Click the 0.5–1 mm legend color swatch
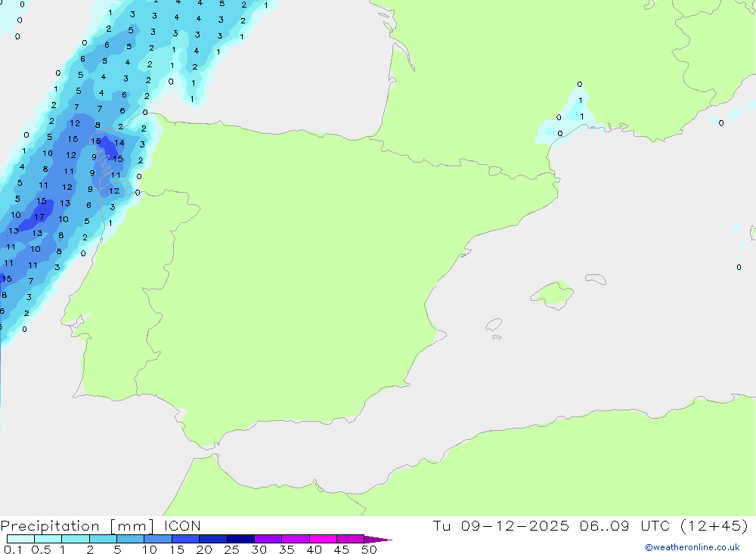Screen dimensions: 756x554 tap(48, 539)
